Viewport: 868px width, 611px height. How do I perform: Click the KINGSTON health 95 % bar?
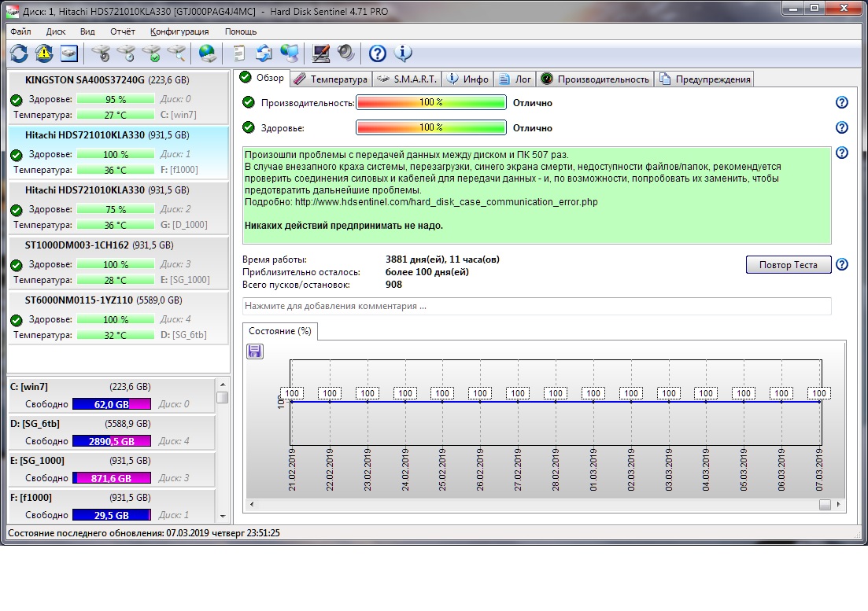click(115, 100)
